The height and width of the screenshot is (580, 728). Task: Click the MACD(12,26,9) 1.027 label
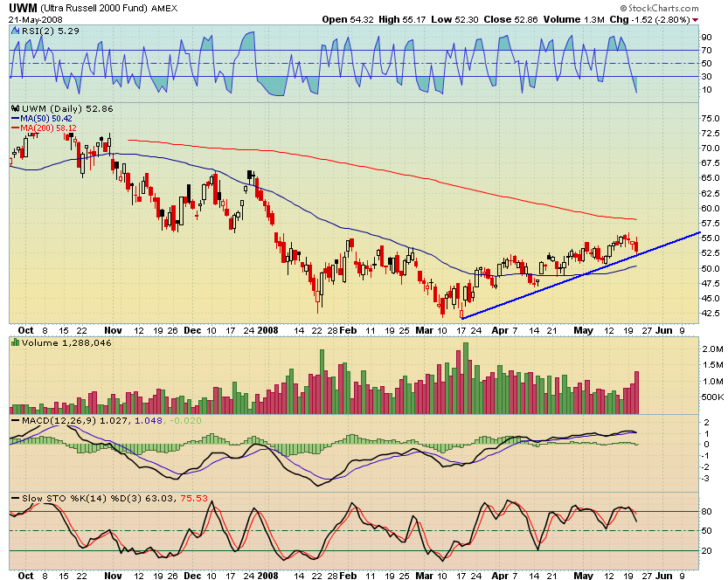tap(77, 421)
